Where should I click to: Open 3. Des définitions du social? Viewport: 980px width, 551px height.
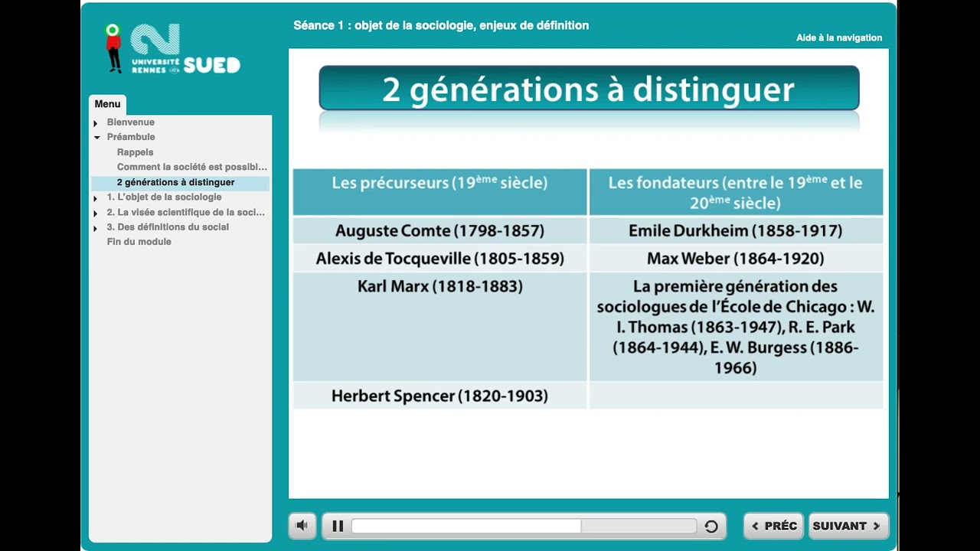point(168,227)
